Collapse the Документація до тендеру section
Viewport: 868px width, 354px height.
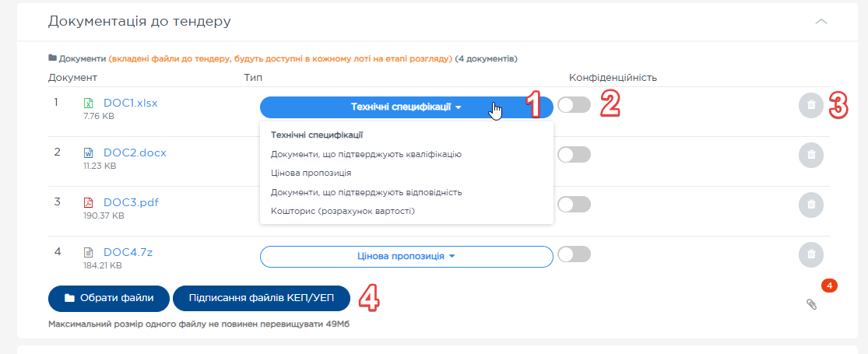pyautogui.click(x=821, y=22)
